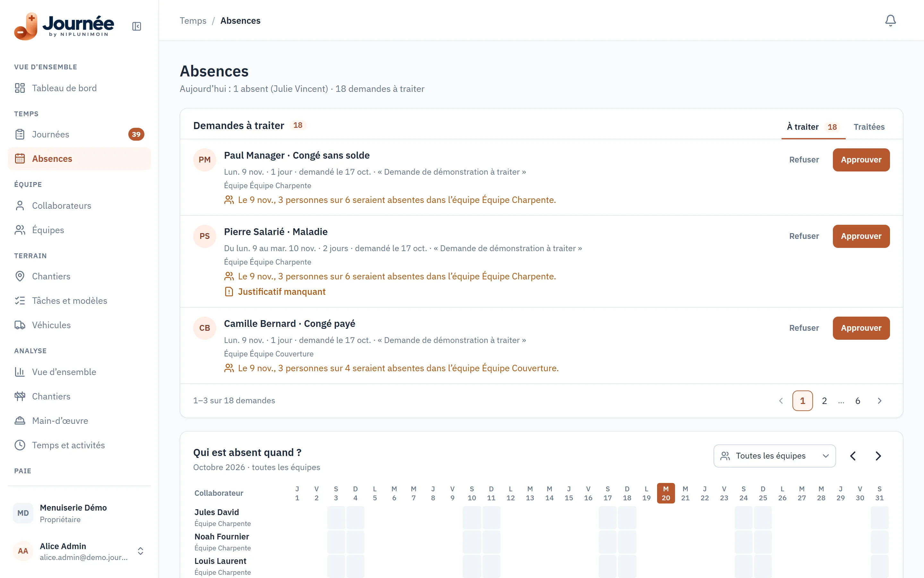Open Collaborateurs page
The image size is (924, 578).
79,205
